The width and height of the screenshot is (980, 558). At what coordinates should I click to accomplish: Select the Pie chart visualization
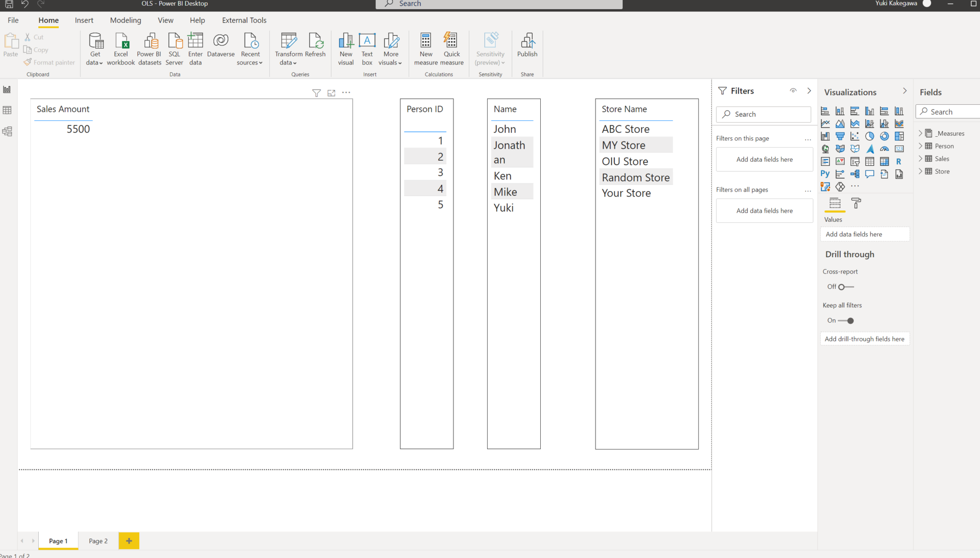(870, 136)
